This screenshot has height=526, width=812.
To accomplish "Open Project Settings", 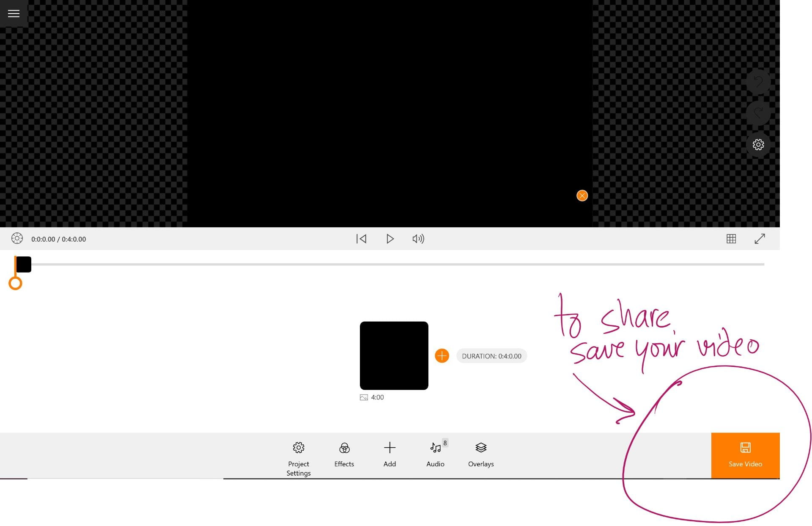I will pos(299,456).
